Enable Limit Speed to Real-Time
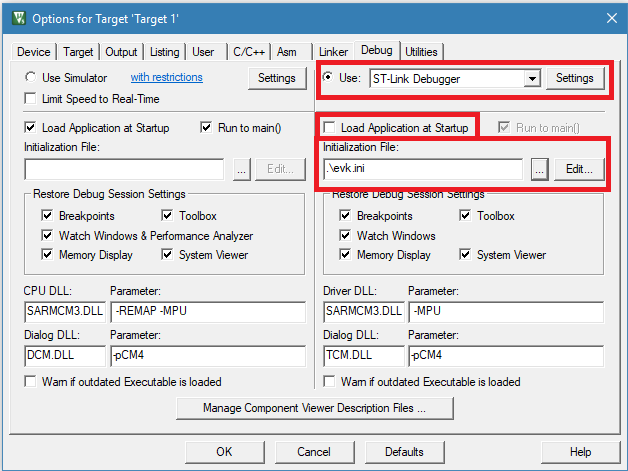This screenshot has height=471, width=628. pyautogui.click(x=32, y=98)
